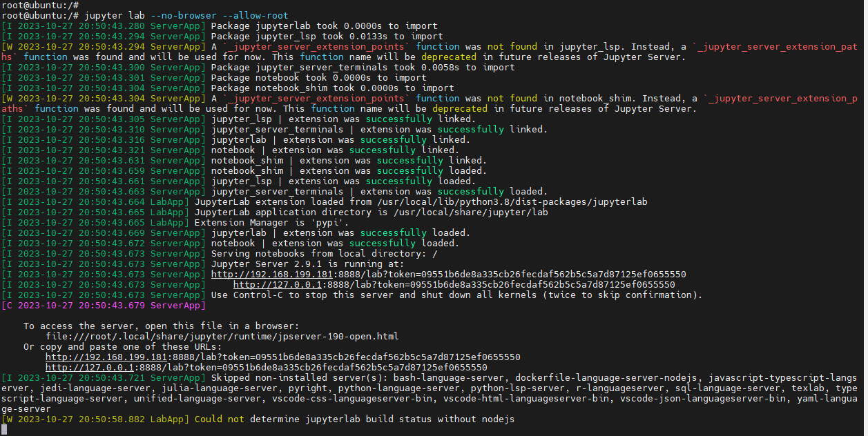Click the 127.0.0.1 URL in the ServerApp log line
The image size is (868, 436).
pos(454,284)
